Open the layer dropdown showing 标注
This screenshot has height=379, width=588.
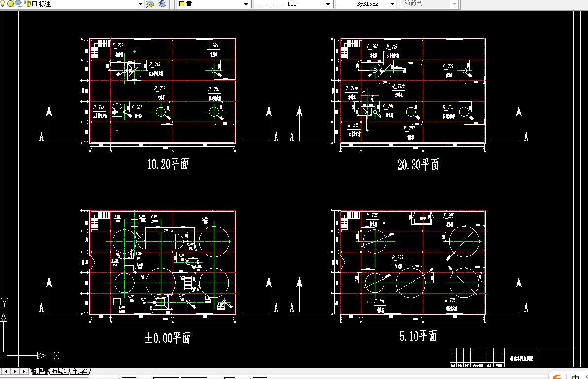pyautogui.click(x=140, y=4)
